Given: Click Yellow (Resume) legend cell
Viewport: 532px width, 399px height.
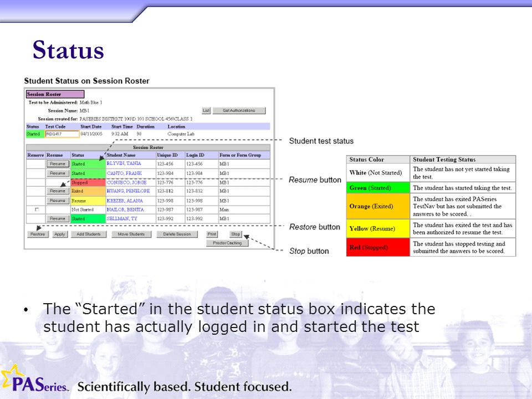Looking at the screenshot, I should (378, 229).
